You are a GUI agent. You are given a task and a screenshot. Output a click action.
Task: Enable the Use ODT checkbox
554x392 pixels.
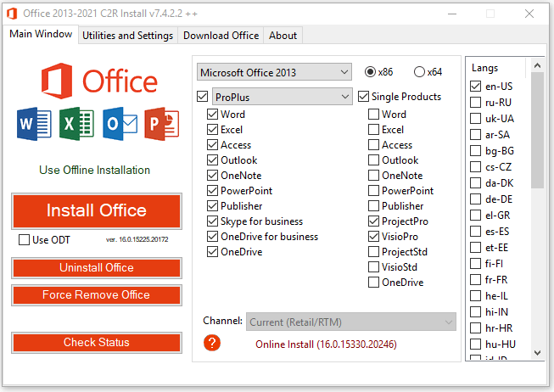[24, 240]
